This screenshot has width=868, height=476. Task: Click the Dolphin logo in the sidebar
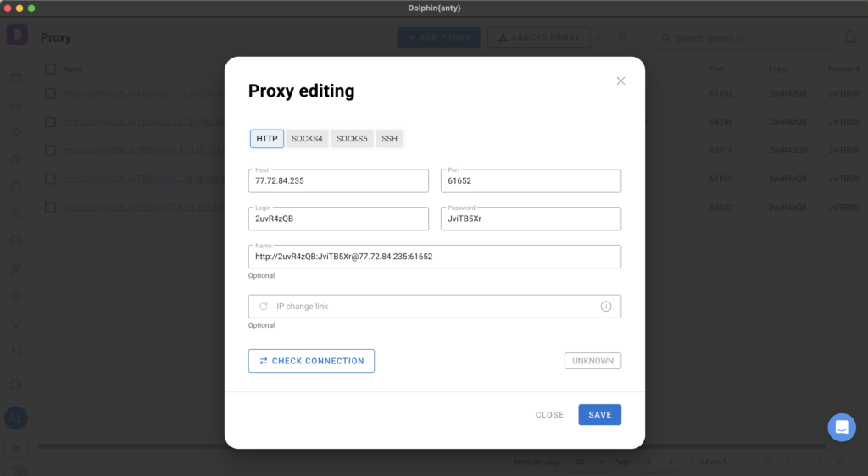point(16,36)
